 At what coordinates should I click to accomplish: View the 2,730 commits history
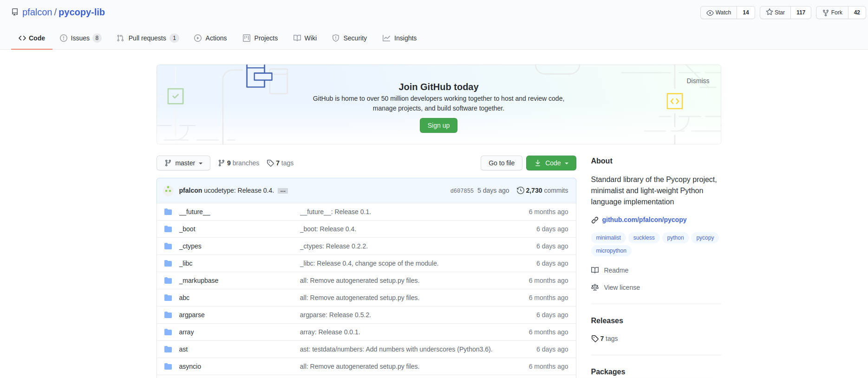tap(542, 190)
